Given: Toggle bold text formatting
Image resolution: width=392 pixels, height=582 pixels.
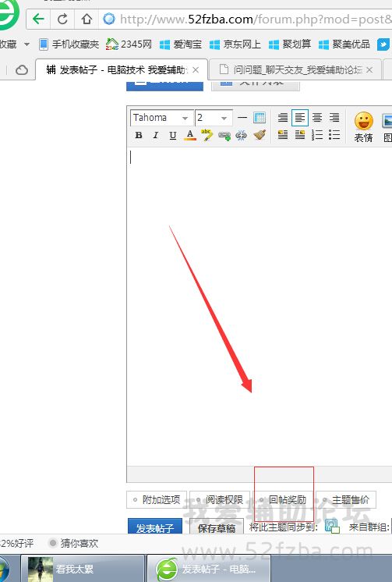Looking at the screenshot, I should pos(139,136).
